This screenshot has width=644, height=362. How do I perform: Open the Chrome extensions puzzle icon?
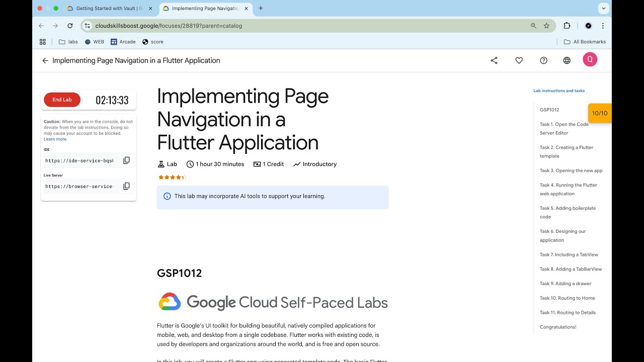(x=567, y=26)
